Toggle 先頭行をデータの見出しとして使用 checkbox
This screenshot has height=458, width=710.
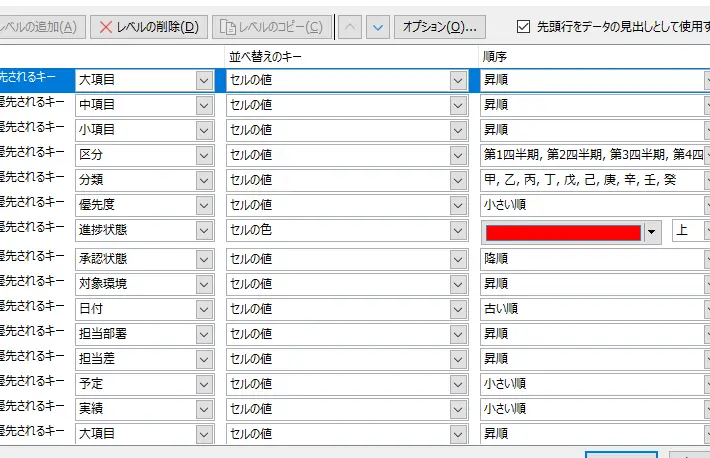tap(523, 27)
